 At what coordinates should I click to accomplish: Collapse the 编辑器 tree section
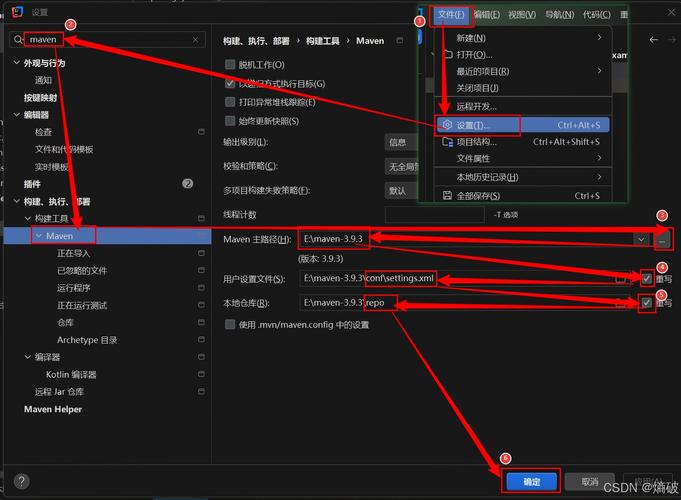(17, 115)
